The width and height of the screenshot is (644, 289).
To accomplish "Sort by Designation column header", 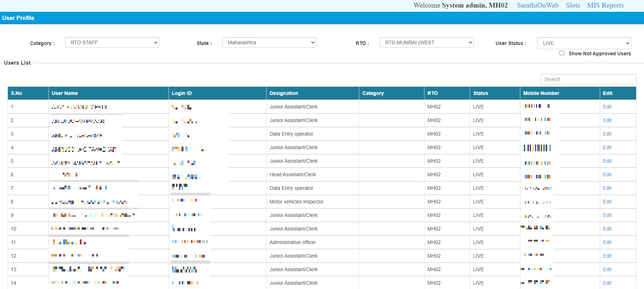I will 284,93.
